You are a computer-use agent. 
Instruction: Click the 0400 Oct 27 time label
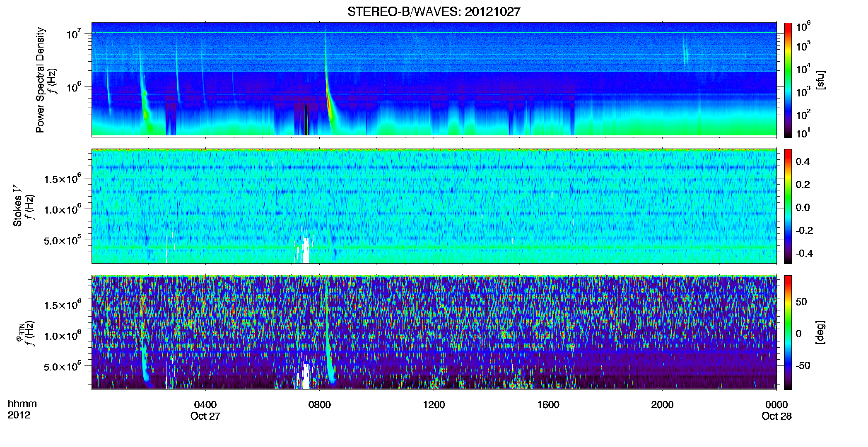coord(205,410)
